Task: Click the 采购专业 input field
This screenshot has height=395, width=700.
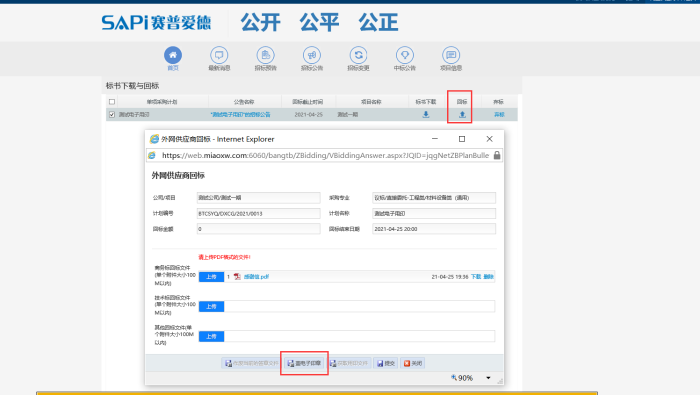Action: (x=434, y=198)
